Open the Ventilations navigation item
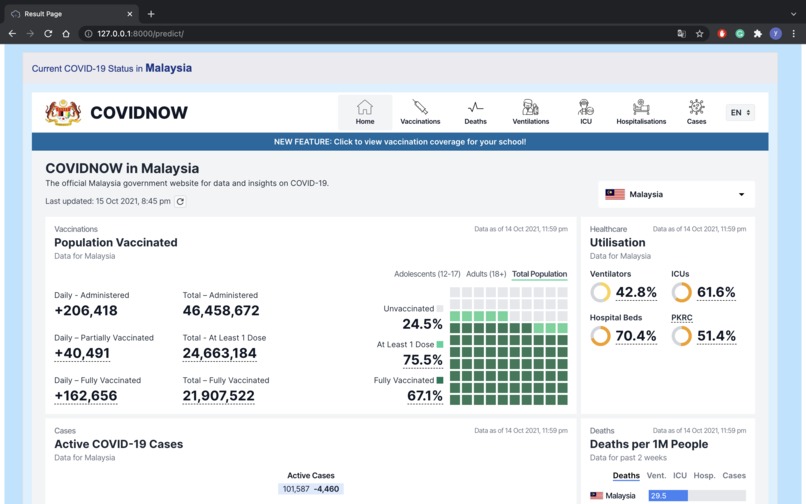The image size is (806, 504). coord(530,112)
